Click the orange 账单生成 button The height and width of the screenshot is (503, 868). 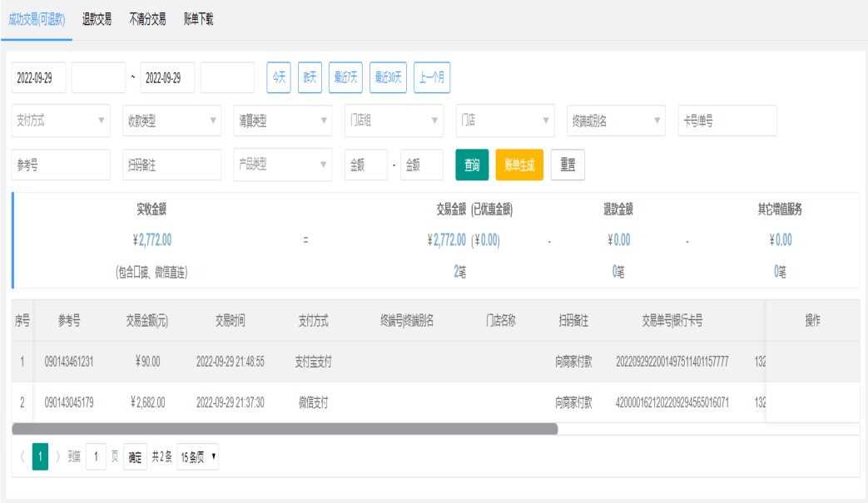point(519,165)
